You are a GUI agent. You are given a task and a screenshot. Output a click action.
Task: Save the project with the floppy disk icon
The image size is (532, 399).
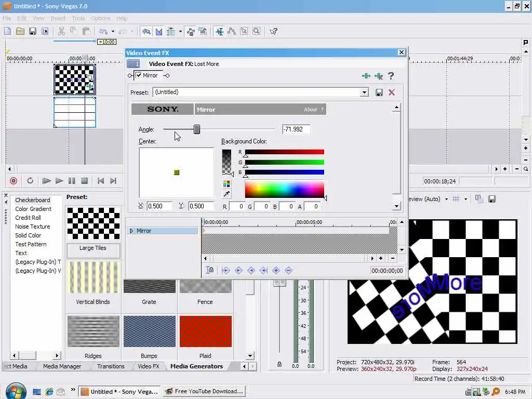33,32
